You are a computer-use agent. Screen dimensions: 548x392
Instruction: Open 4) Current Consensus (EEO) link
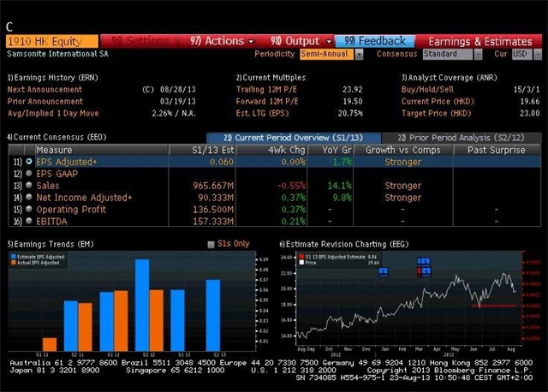[x=57, y=137]
